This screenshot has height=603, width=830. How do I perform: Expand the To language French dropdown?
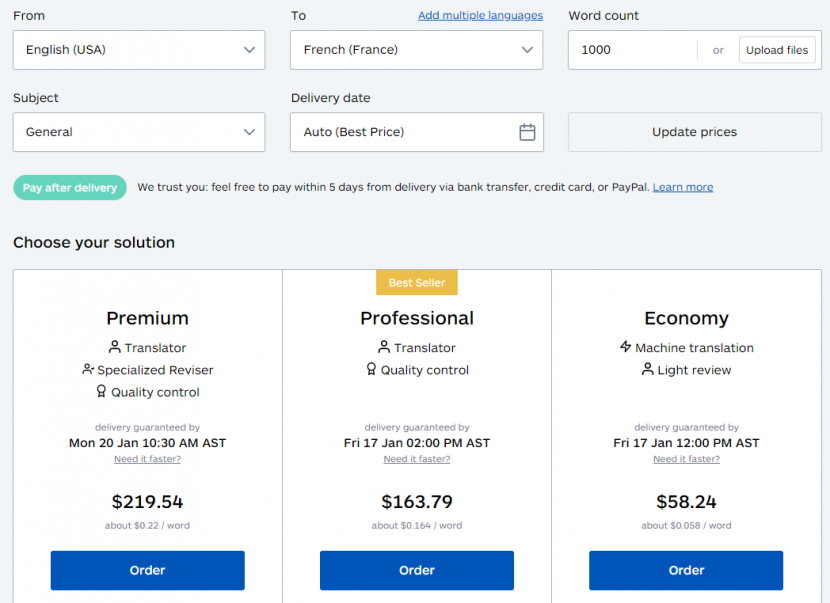pyautogui.click(x=416, y=50)
